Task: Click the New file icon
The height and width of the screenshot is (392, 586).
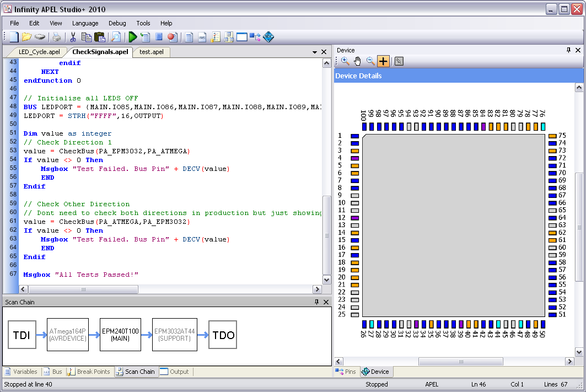Action: point(14,37)
